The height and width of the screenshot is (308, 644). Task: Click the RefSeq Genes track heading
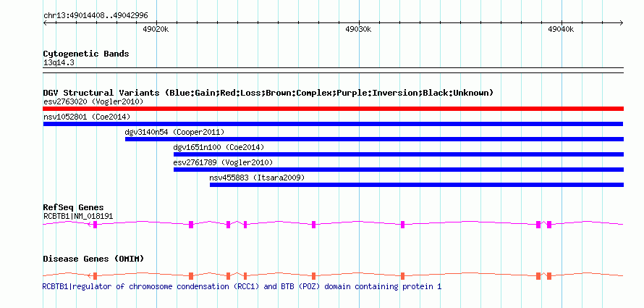74,207
